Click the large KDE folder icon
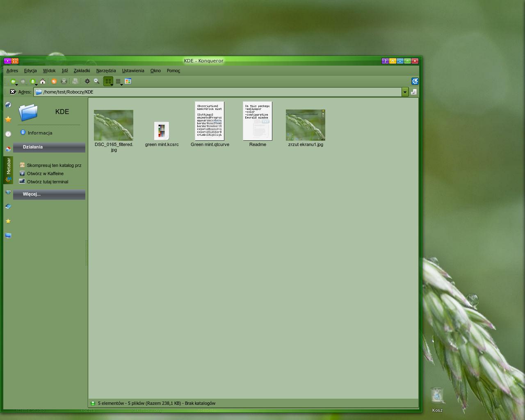This screenshot has width=525, height=420. pos(28,112)
